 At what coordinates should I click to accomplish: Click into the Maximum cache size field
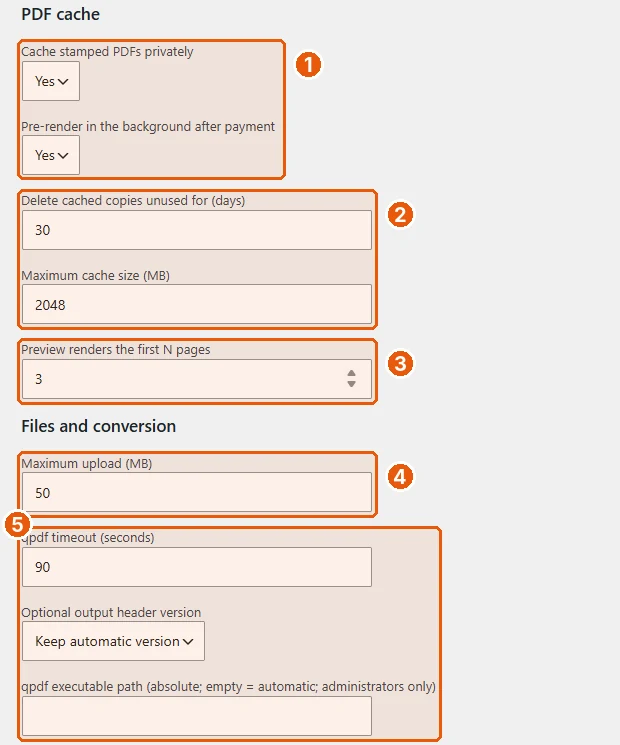coord(197,305)
